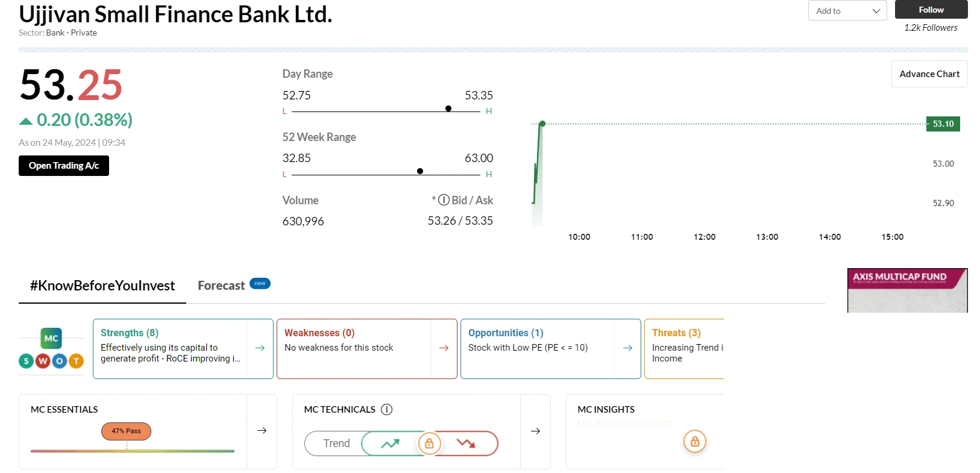This screenshot has height=473, width=980.
Task: Click the 10:00 chart time label
Action: [x=579, y=237]
